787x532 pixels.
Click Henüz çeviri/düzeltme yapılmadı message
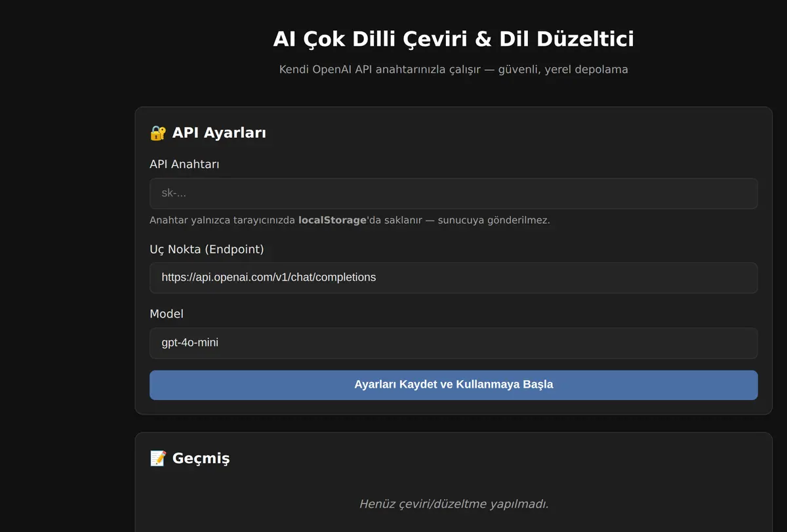tap(453, 504)
